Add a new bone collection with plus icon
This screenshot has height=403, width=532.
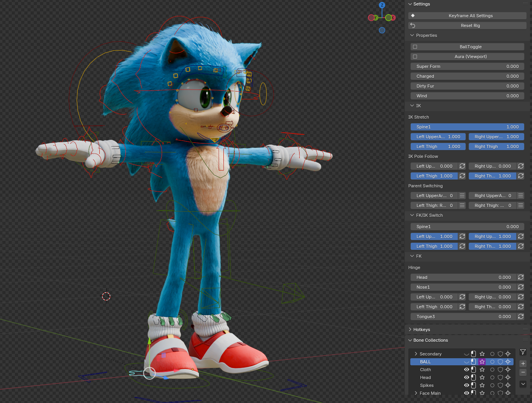click(523, 364)
